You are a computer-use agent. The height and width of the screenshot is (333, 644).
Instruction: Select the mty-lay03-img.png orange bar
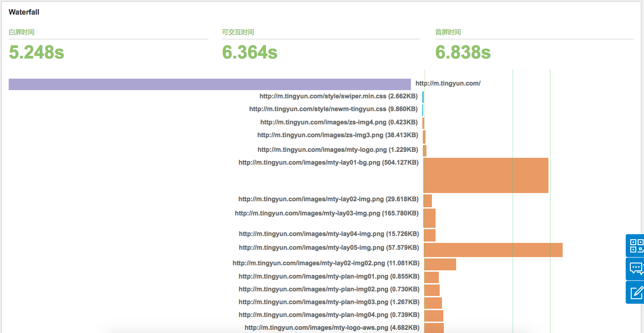tap(429, 218)
